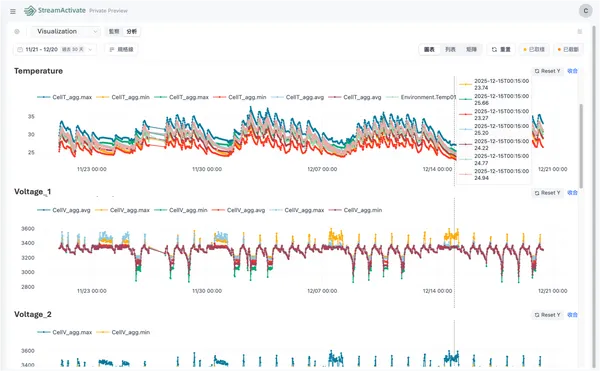Click tooltip value 24.77
The image size is (600, 371).
pyautogui.click(x=481, y=163)
